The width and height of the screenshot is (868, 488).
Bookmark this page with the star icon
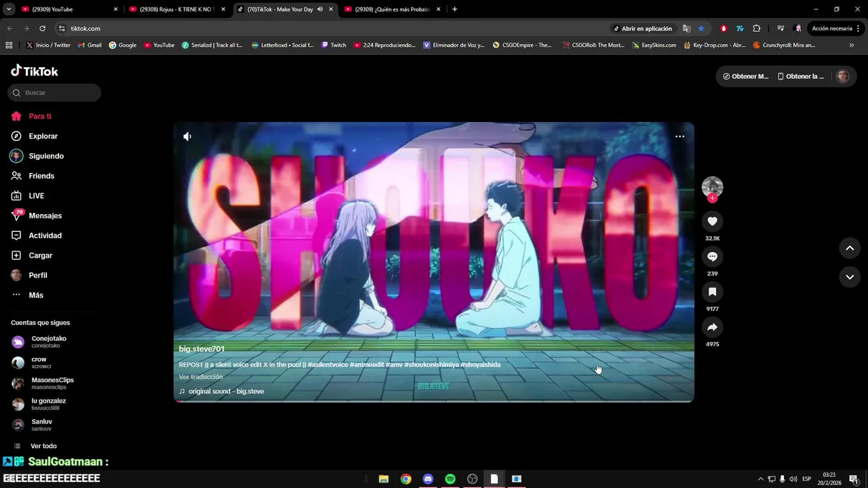[x=701, y=28]
